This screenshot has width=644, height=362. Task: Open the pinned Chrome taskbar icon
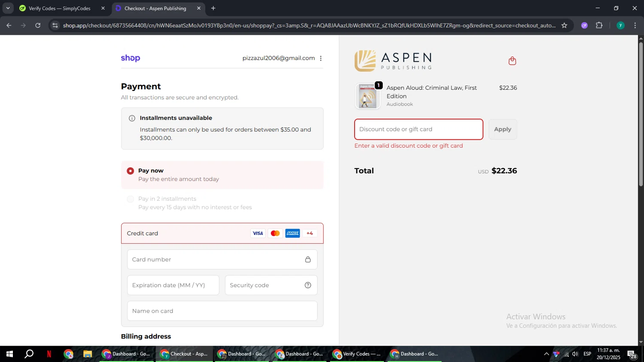tap(69, 354)
